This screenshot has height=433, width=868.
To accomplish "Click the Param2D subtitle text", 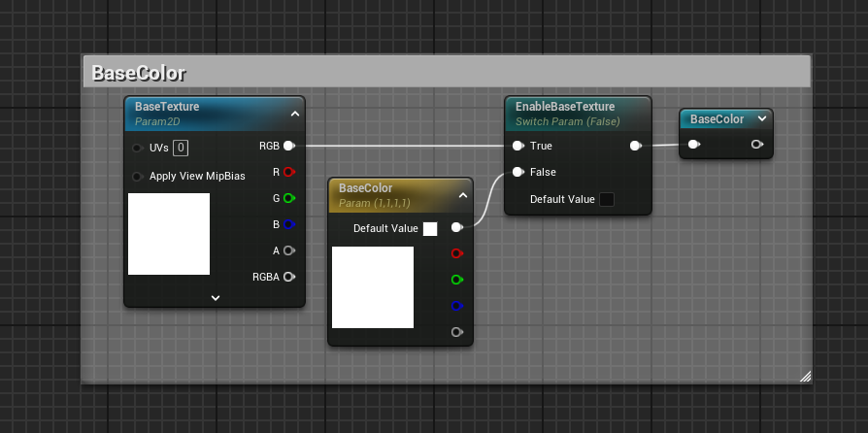I will pos(157,121).
